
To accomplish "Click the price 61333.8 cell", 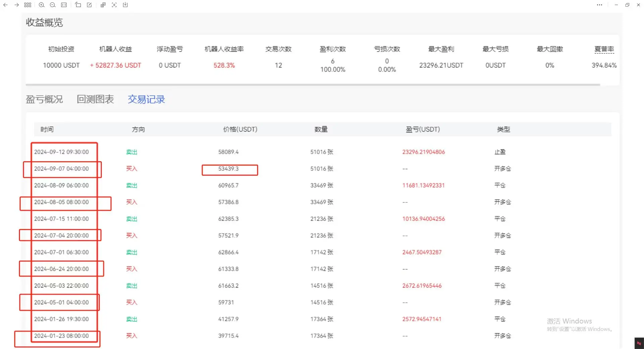I will [228, 269].
